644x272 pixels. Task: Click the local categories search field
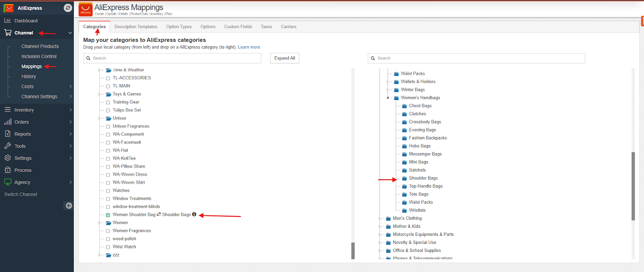tap(172, 58)
